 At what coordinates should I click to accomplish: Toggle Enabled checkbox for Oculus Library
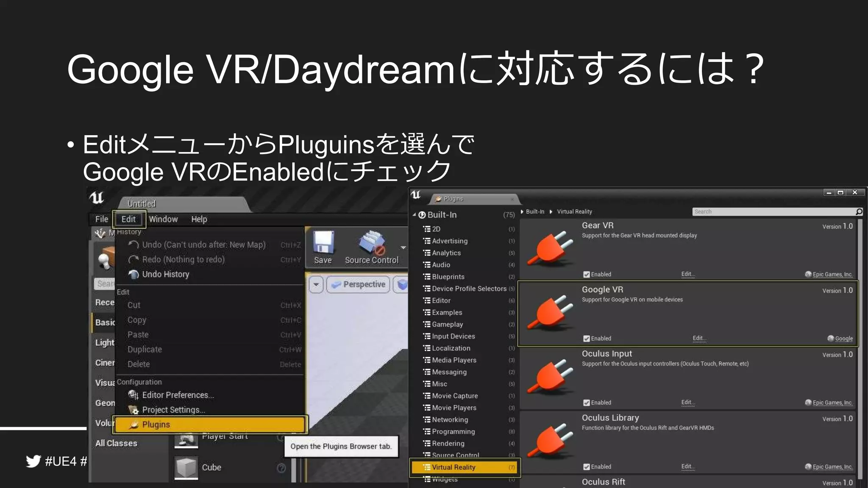click(587, 467)
